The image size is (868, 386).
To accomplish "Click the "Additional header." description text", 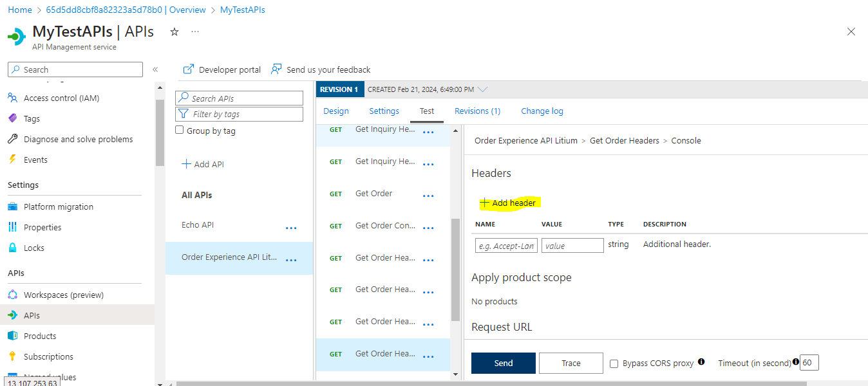I will [677, 244].
